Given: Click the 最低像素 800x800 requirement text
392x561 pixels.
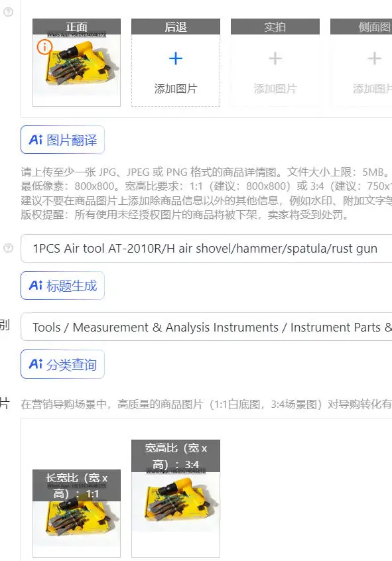Looking at the screenshot, I should (x=206, y=186).
